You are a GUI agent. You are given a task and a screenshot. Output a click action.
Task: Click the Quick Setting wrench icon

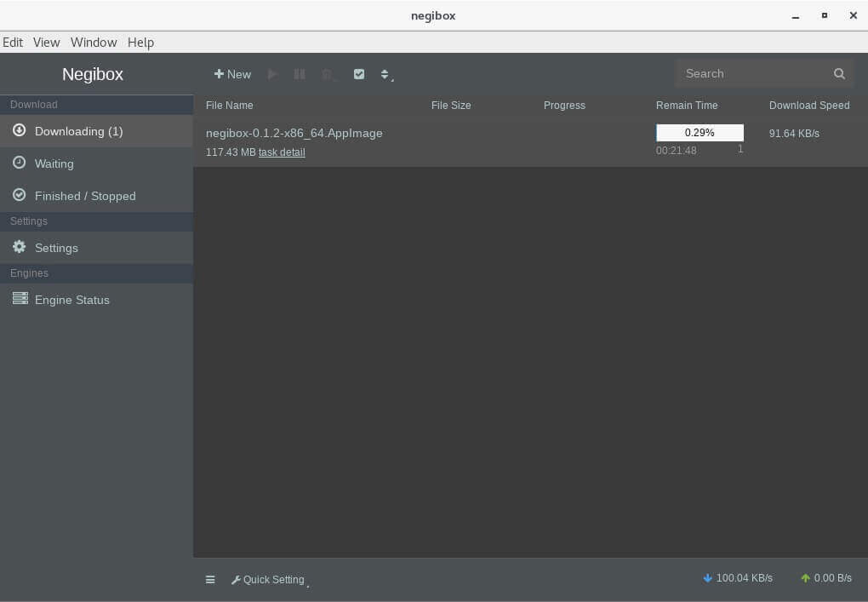(x=236, y=580)
